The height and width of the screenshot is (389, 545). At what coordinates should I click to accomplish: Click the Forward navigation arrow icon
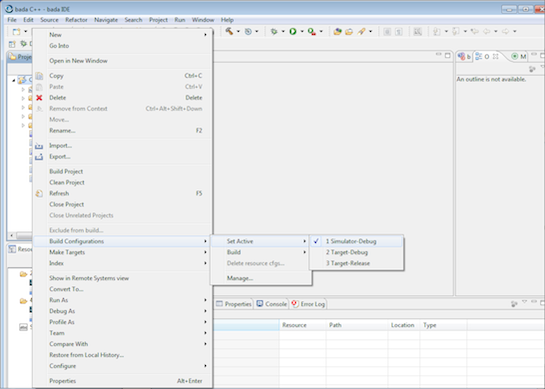pyautogui.click(x=506, y=32)
